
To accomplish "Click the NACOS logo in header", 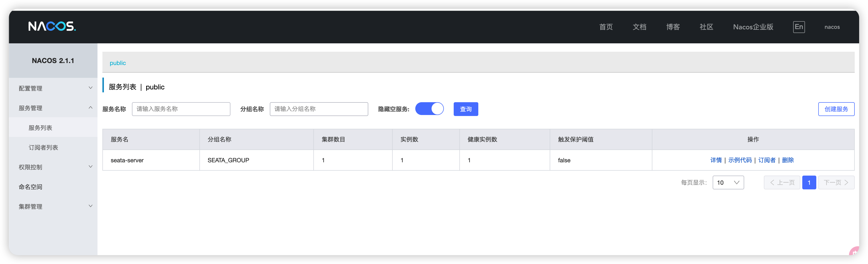I will click(52, 26).
